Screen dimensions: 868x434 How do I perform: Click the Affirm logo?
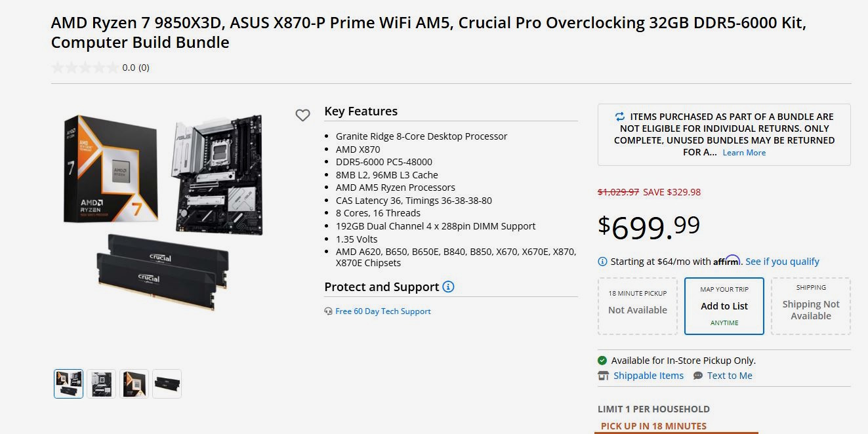tap(726, 260)
